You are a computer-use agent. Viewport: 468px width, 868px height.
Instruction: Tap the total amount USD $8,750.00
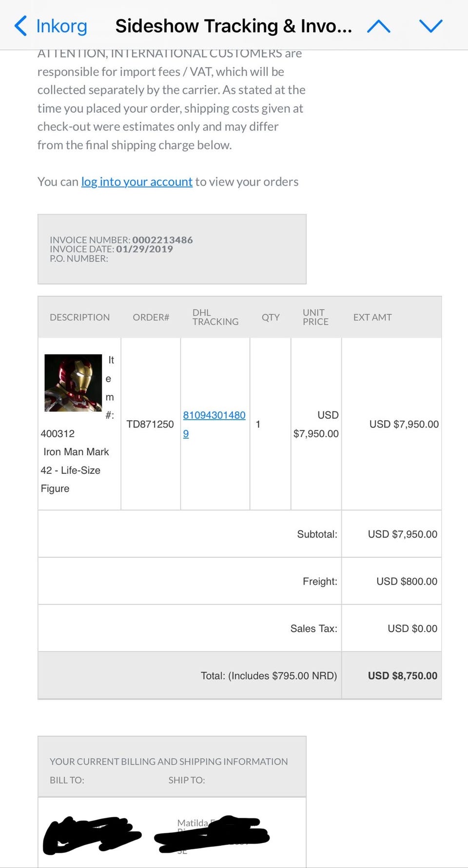click(402, 676)
